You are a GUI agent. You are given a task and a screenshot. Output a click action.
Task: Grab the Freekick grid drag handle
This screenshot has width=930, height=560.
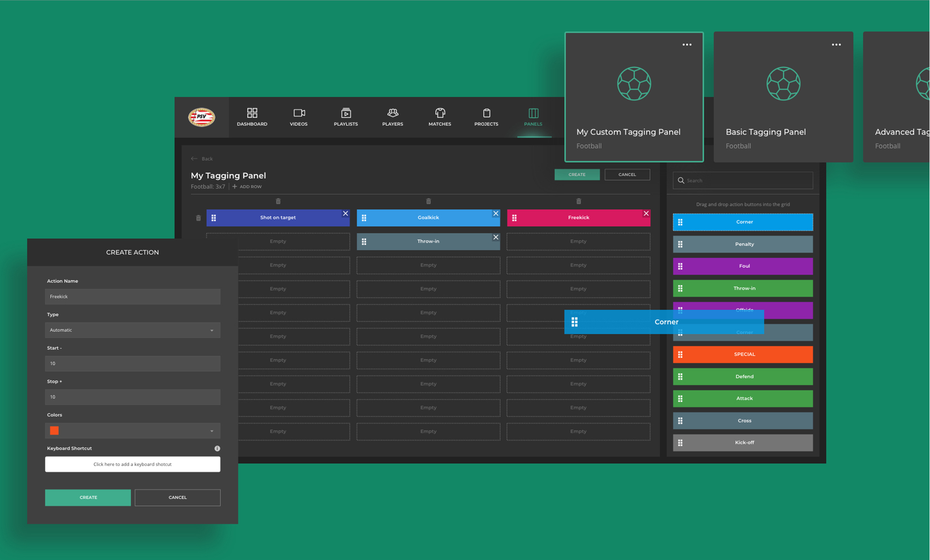pyautogui.click(x=514, y=218)
